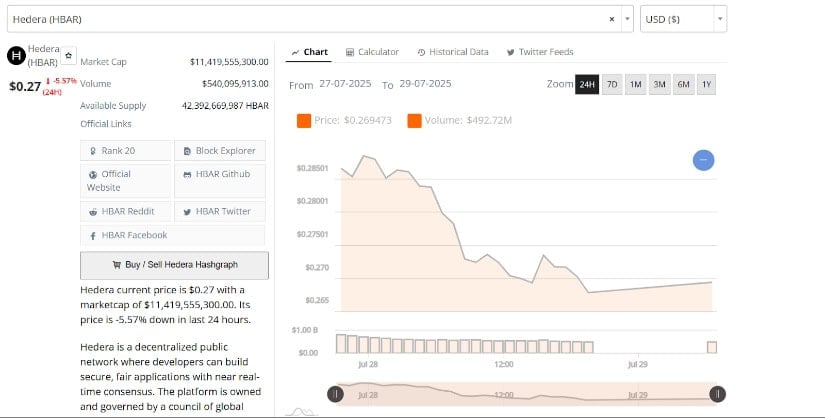Set the From date field 27-07-2025
Screen dimensions: 825x418
345,84
